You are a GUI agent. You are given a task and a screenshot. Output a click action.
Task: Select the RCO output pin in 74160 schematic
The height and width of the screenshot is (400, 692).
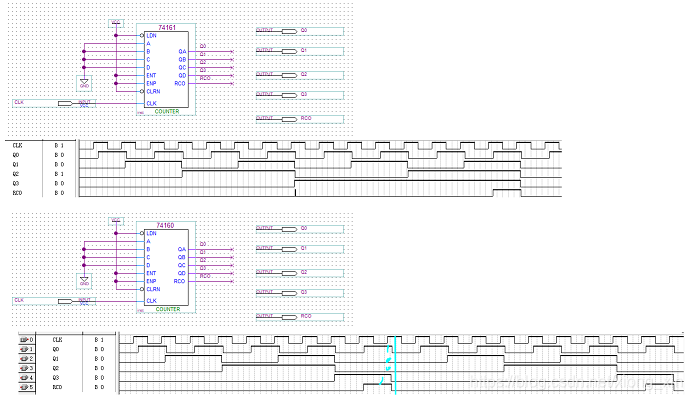tap(289, 317)
